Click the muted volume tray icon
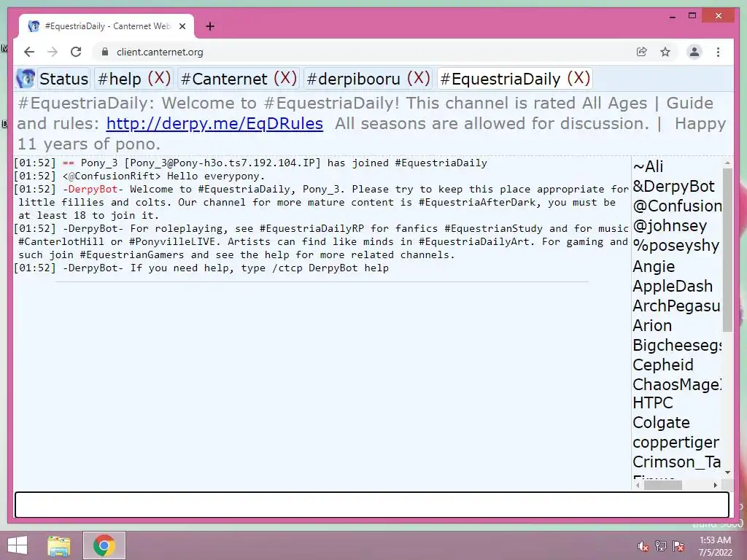Screen dimensions: 747x560 point(643,546)
